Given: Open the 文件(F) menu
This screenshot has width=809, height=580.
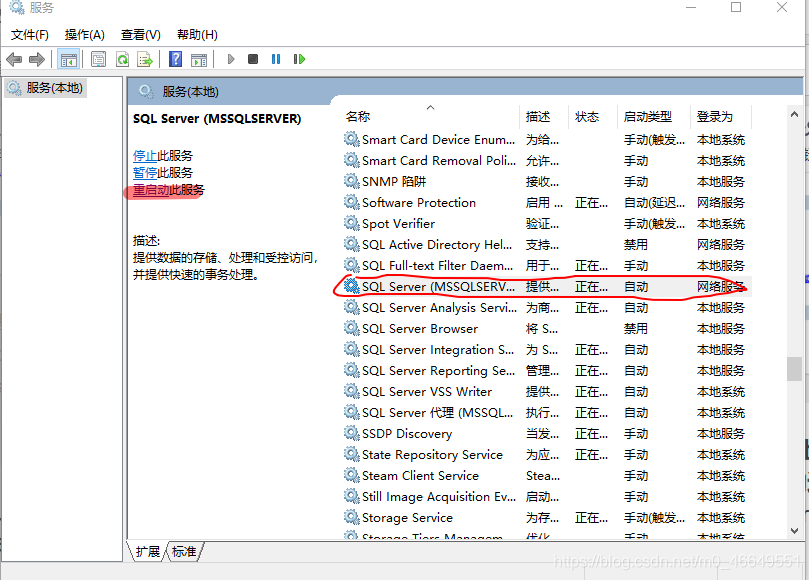Looking at the screenshot, I should tap(30, 35).
